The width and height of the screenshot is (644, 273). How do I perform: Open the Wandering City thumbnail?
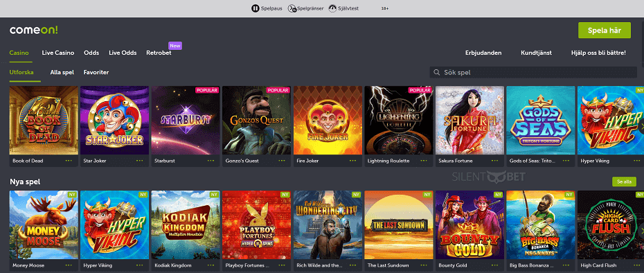[x=328, y=224]
